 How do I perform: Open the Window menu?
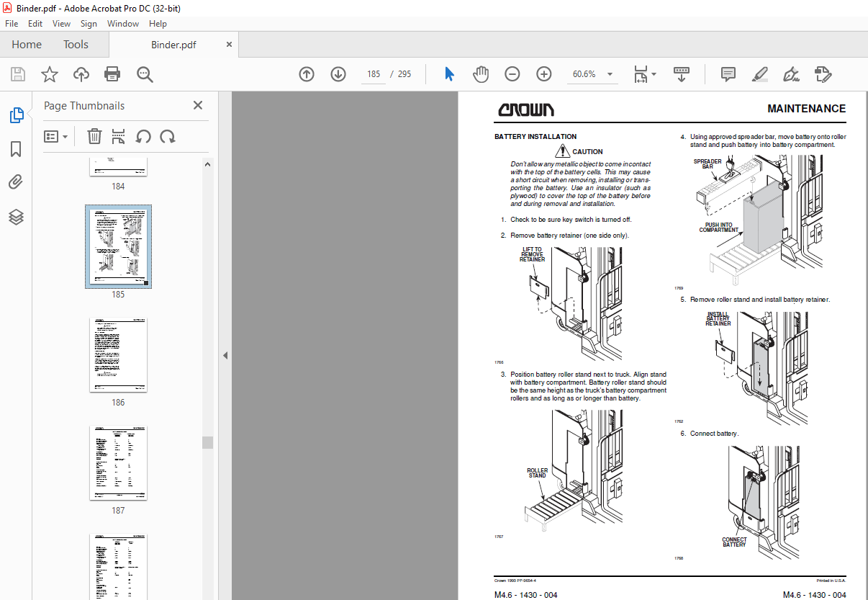click(x=123, y=24)
